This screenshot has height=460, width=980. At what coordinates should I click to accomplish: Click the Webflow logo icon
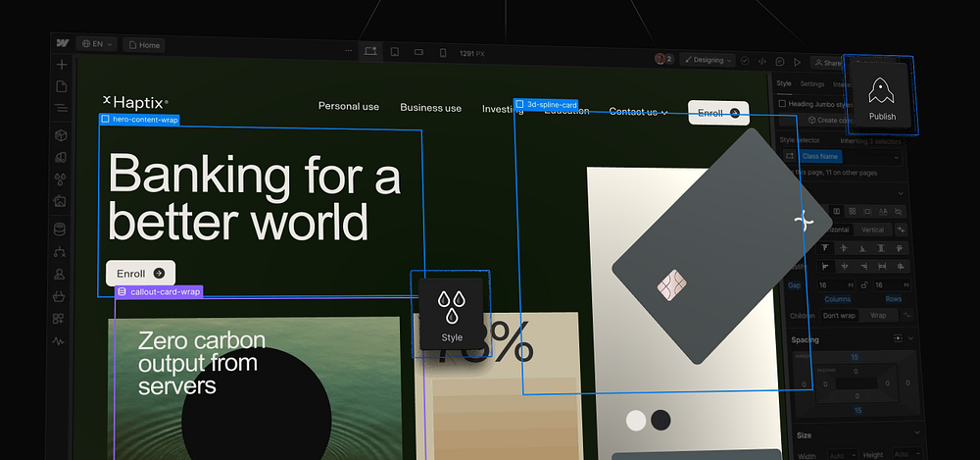point(63,44)
